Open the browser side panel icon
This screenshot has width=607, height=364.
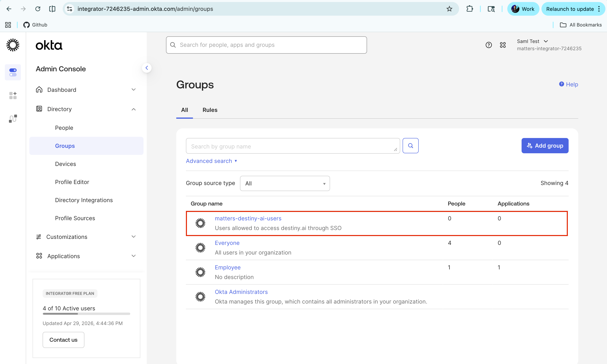pos(52,9)
